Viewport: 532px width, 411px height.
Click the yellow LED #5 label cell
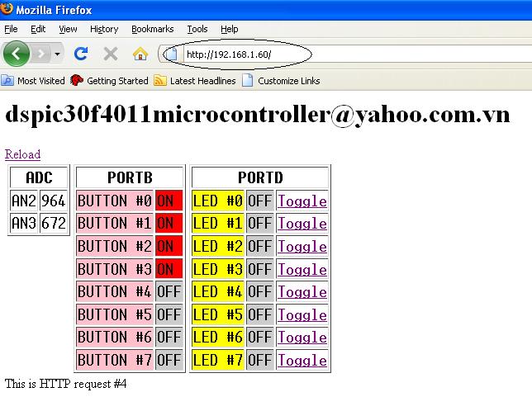point(218,314)
